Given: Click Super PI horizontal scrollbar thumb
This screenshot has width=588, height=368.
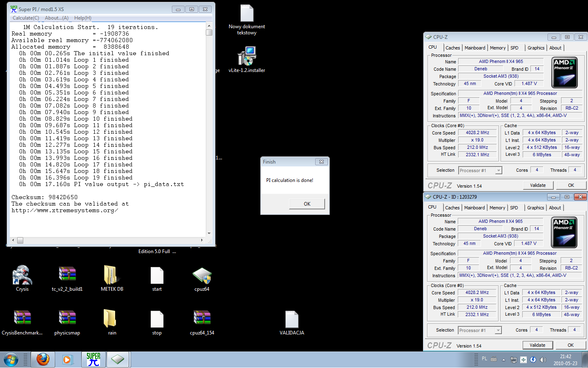Looking at the screenshot, I should 20,240.
